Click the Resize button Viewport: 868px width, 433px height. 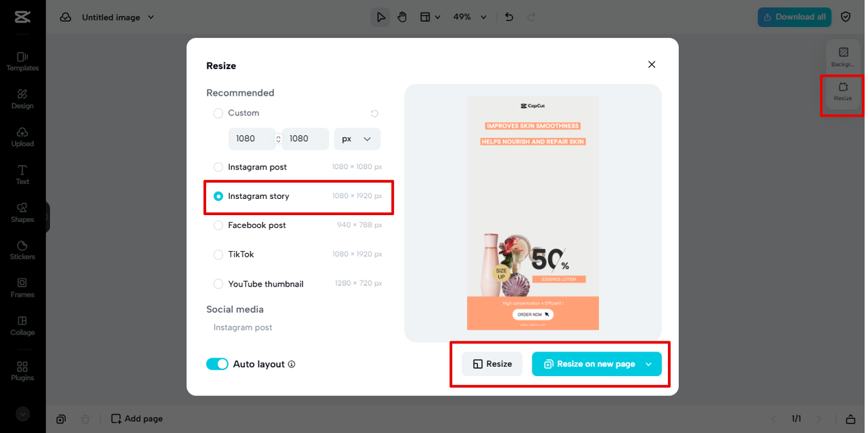pos(492,364)
